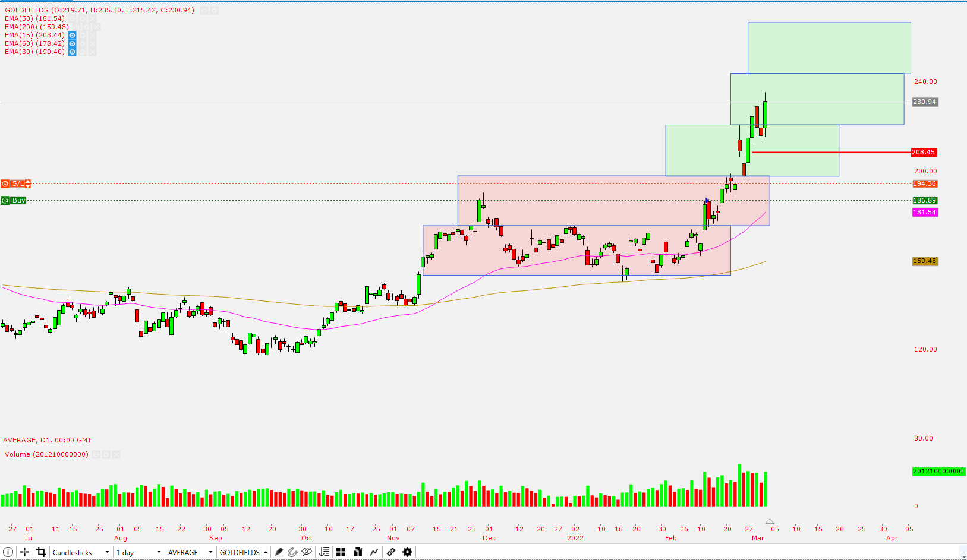Screen dimensions: 967x560
Task: Open the four-square chart layout icon
Action: (x=341, y=552)
